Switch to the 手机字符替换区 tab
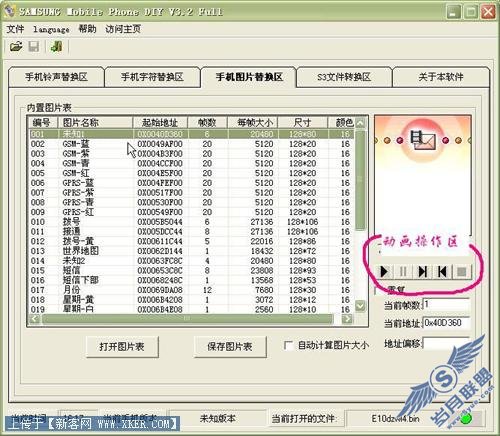The height and width of the screenshot is (436, 500). 152,77
